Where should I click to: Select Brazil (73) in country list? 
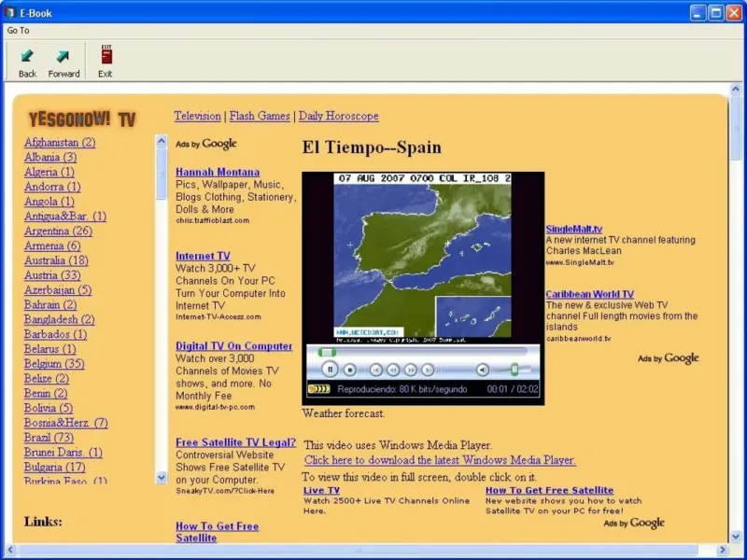tap(49, 438)
